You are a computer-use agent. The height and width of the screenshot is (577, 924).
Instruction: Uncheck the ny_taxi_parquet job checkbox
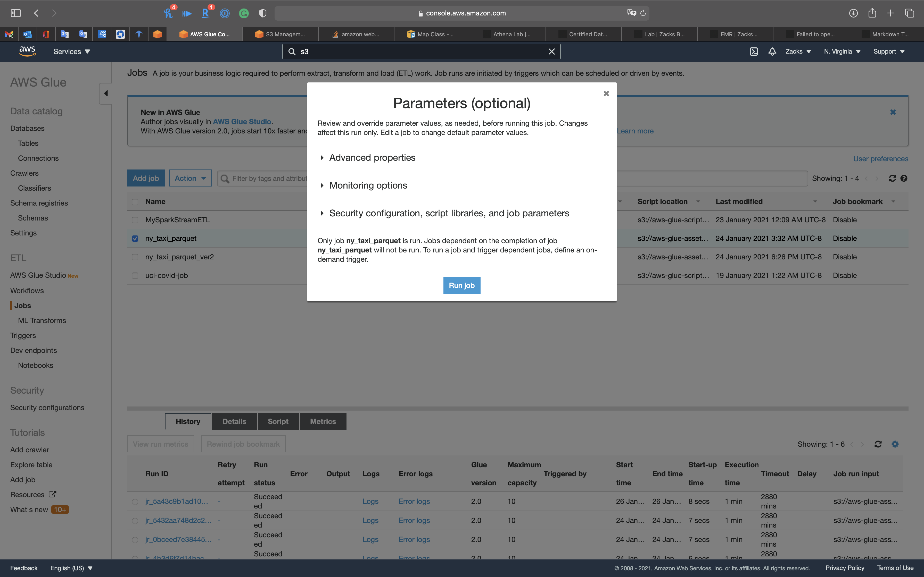coord(135,239)
